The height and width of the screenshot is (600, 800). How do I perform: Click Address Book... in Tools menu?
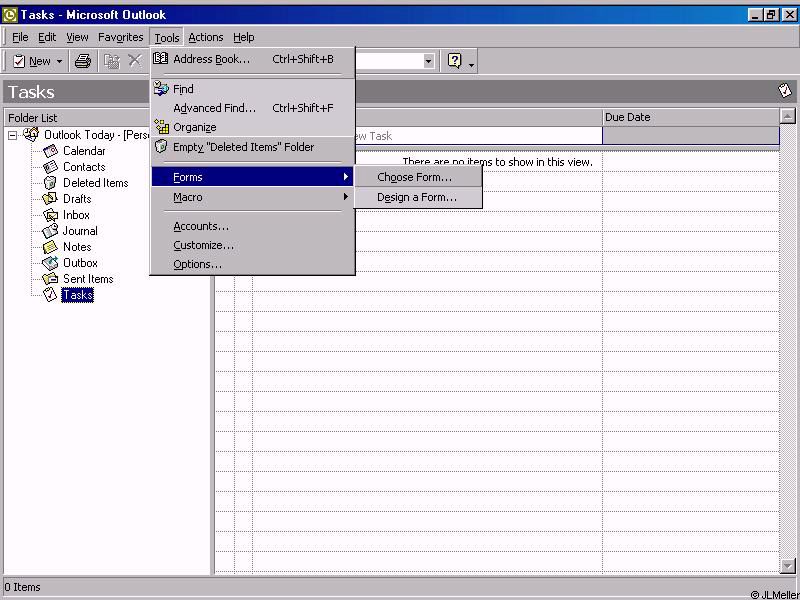tap(211, 59)
